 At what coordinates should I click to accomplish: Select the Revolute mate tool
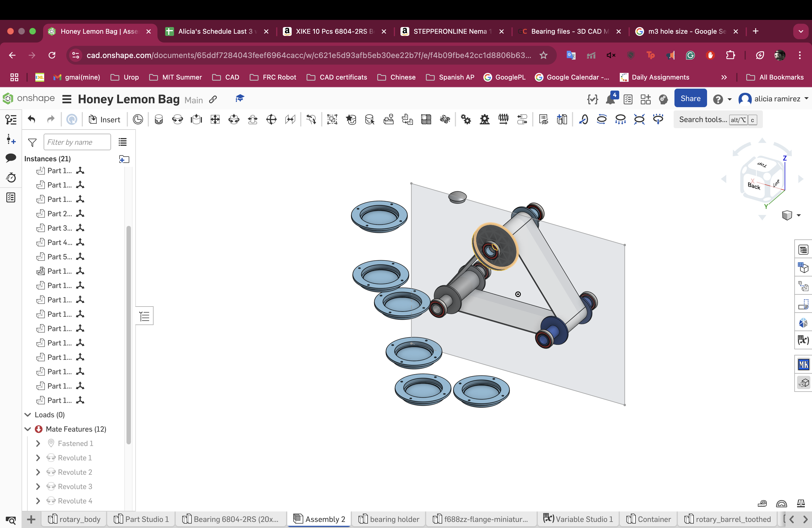point(177,119)
